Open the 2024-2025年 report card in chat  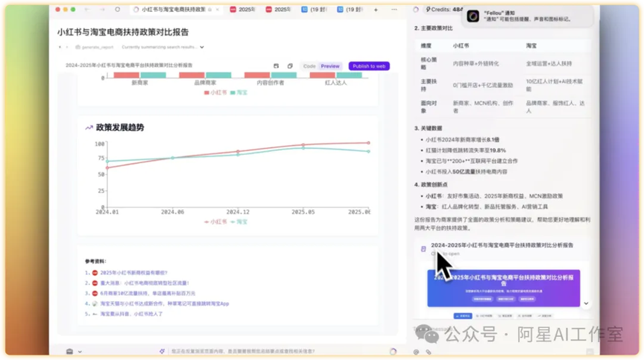click(x=502, y=249)
